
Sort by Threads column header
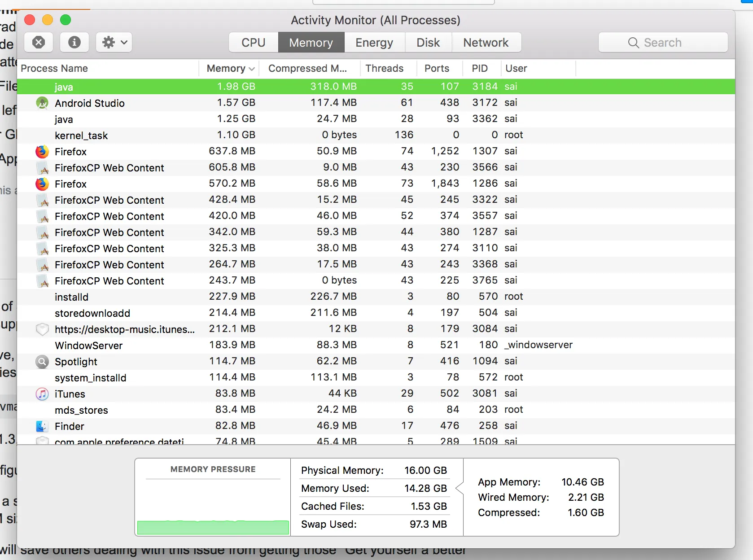[x=388, y=68]
